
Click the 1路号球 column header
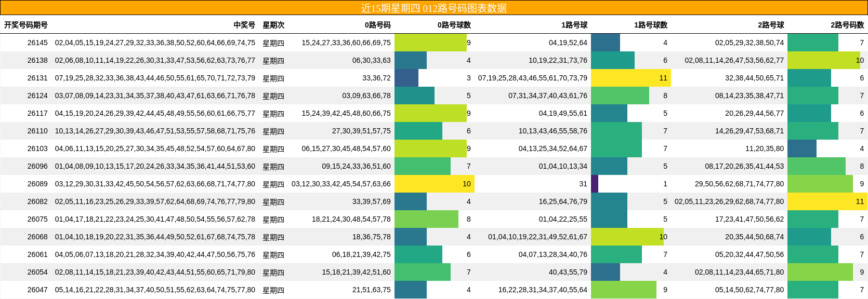coord(574,25)
